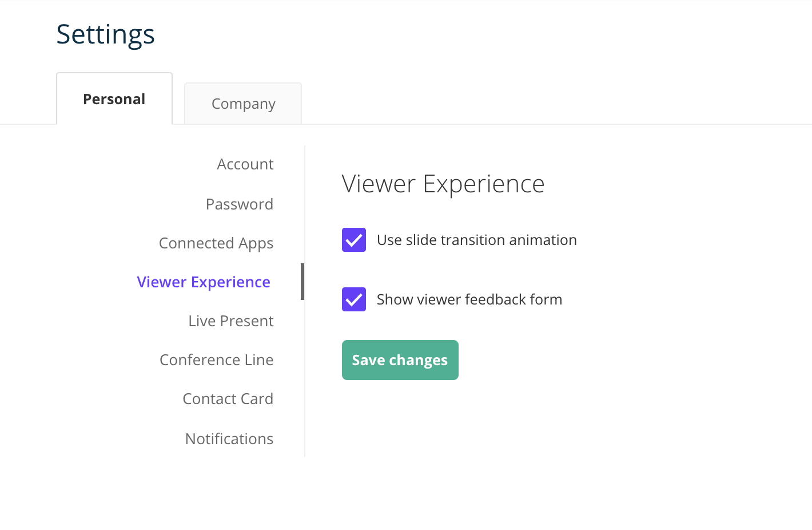Open Live Present settings

pos(231,321)
